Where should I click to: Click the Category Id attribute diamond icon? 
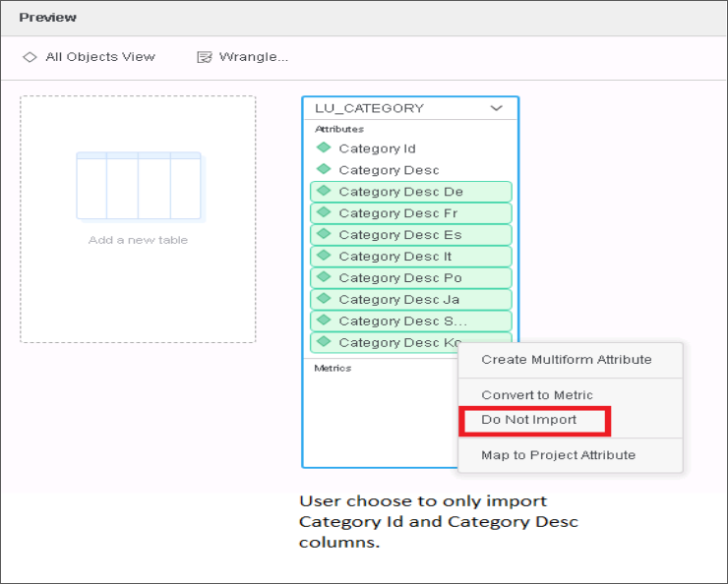tap(324, 148)
